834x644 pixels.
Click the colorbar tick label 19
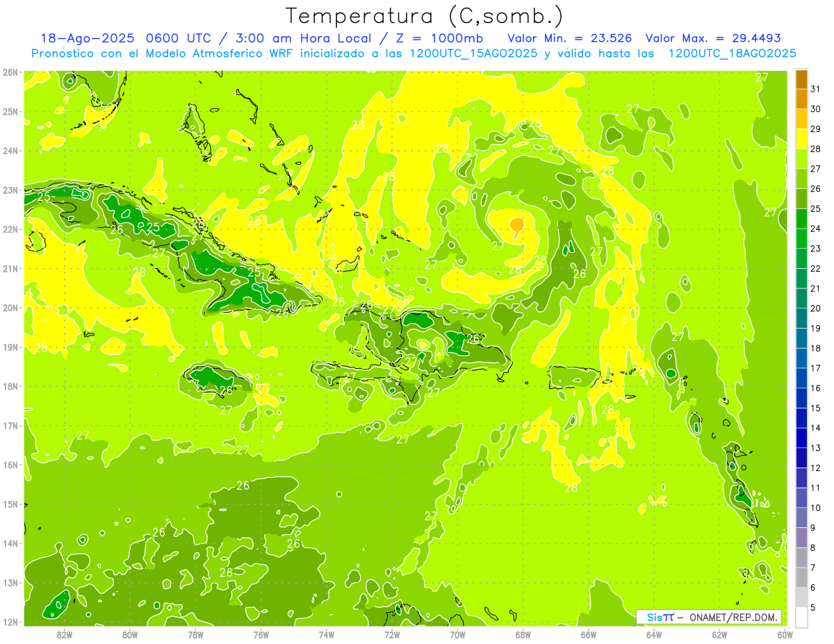(816, 329)
